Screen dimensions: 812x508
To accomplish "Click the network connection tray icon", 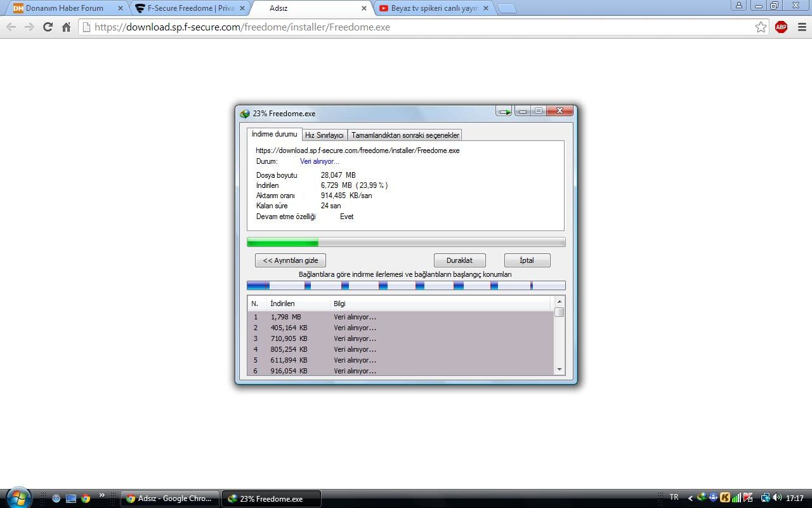I will [x=765, y=498].
